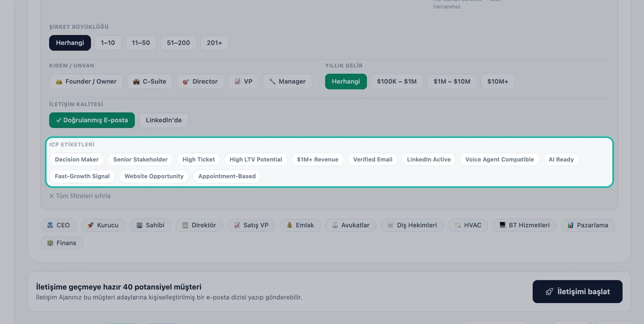Click the YILLIK GELİR section label

click(x=344, y=65)
